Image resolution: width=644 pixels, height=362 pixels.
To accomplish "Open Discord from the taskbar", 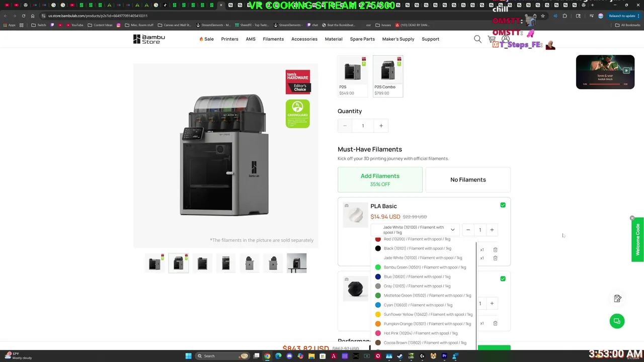I will click(x=289, y=356).
